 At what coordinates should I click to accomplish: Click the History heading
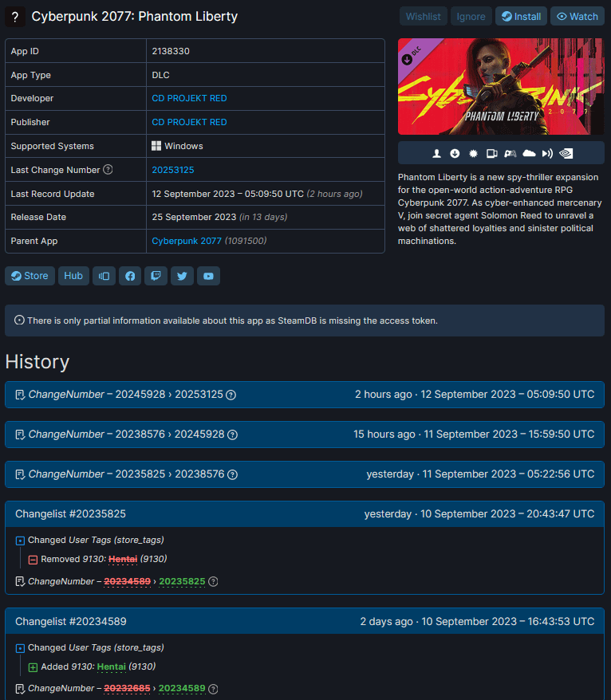(x=37, y=362)
